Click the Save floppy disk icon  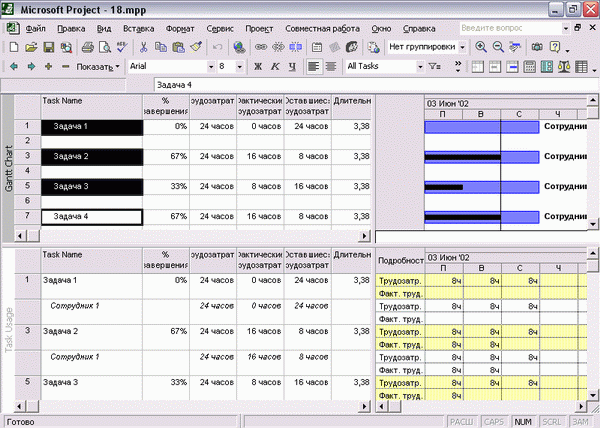(49, 47)
